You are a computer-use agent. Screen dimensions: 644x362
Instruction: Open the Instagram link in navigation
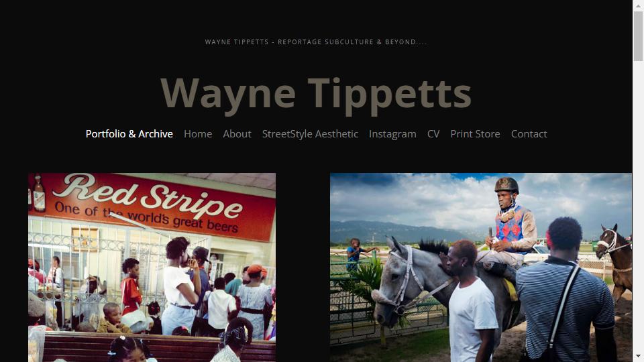[x=392, y=134]
